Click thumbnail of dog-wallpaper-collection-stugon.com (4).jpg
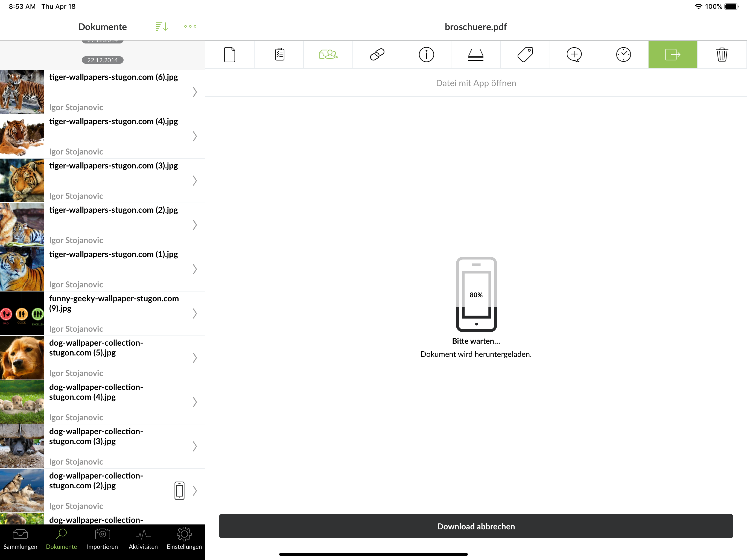 [x=22, y=402]
